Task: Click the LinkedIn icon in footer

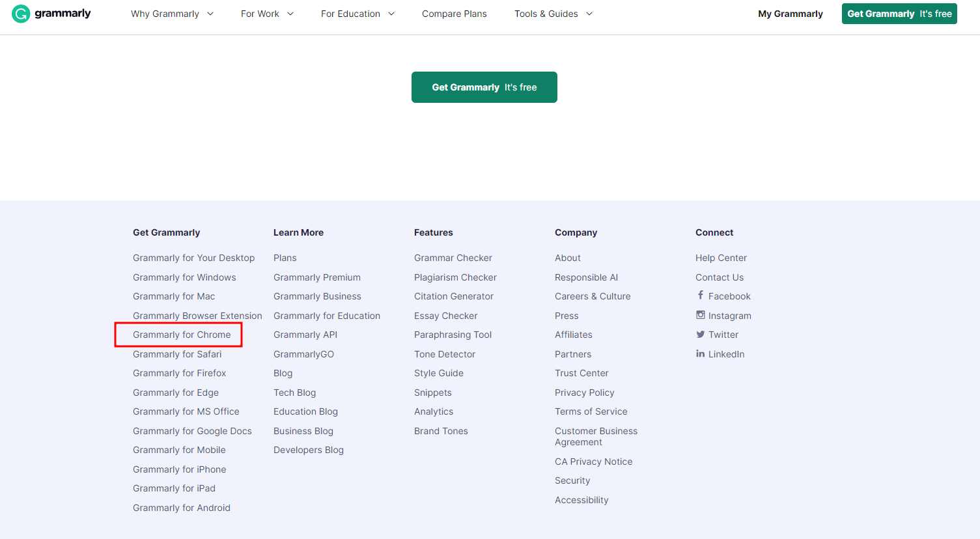Action: [701, 353]
